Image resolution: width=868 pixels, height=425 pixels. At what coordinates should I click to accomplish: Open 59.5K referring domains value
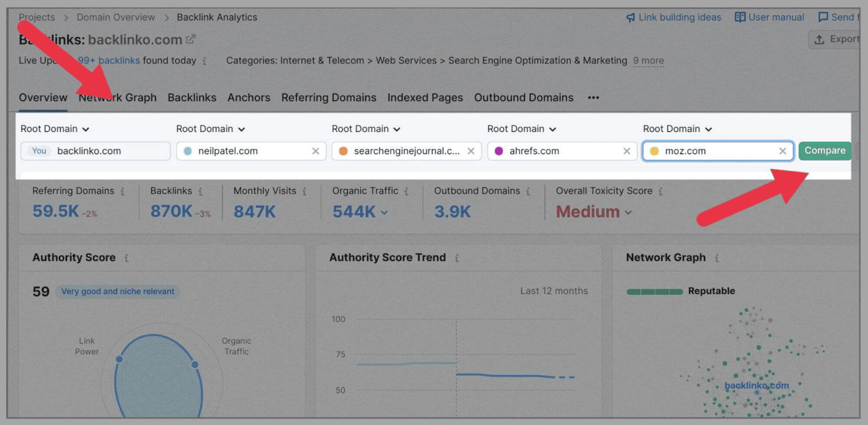coord(56,211)
